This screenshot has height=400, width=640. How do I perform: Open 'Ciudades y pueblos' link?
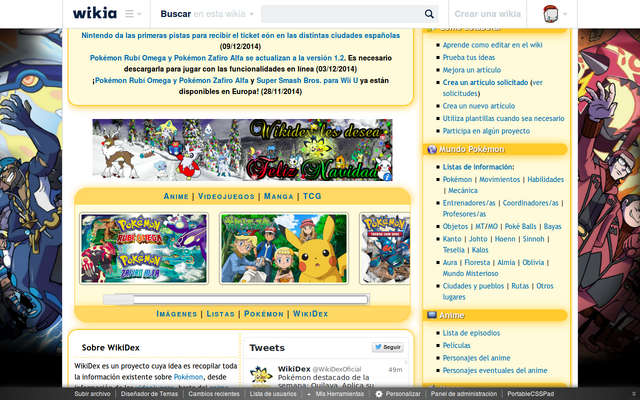pyautogui.click(x=473, y=286)
